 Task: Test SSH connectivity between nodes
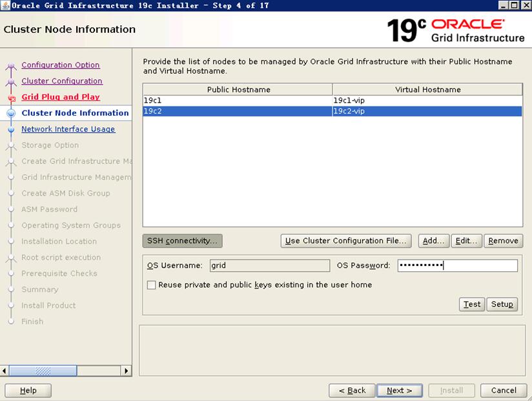(472, 304)
